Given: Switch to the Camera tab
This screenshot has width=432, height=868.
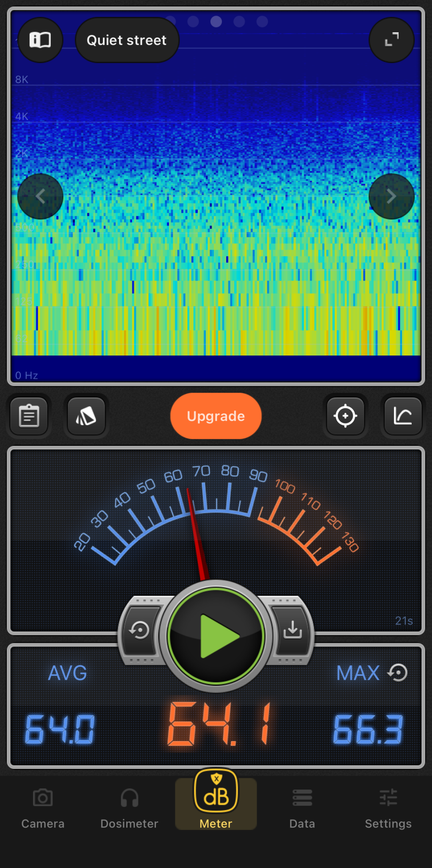Looking at the screenshot, I should click(x=43, y=808).
